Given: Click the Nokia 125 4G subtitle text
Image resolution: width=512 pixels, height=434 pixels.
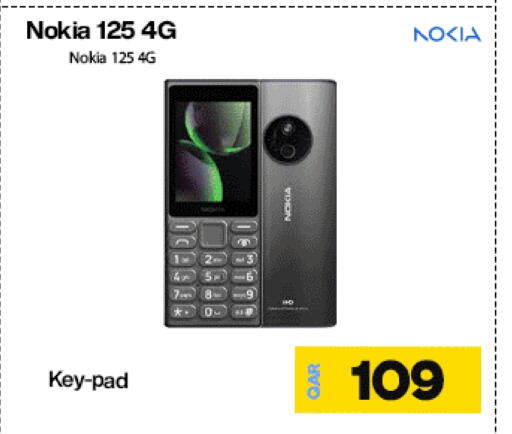Looking at the screenshot, I should tap(112, 58).
